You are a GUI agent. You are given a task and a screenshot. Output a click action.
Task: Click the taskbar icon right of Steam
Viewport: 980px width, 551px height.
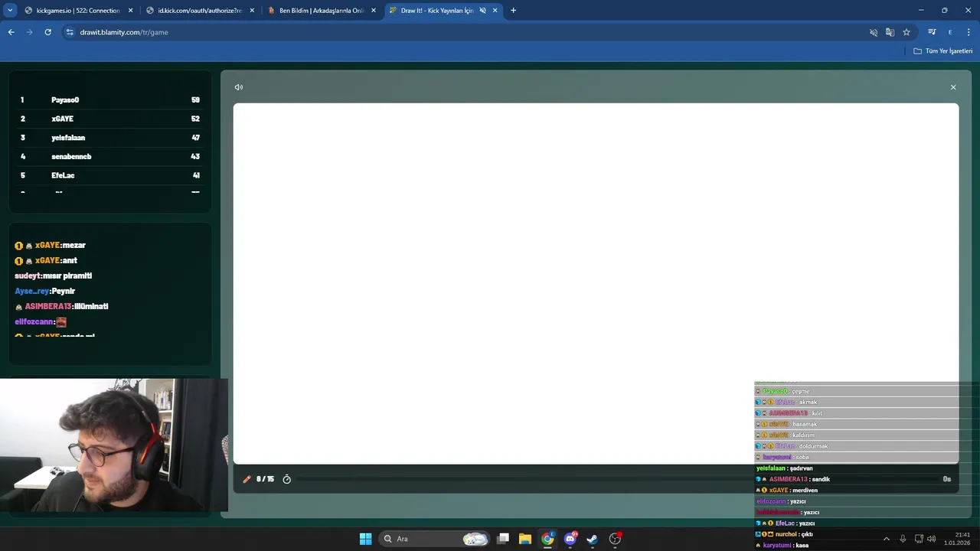pyautogui.click(x=615, y=539)
